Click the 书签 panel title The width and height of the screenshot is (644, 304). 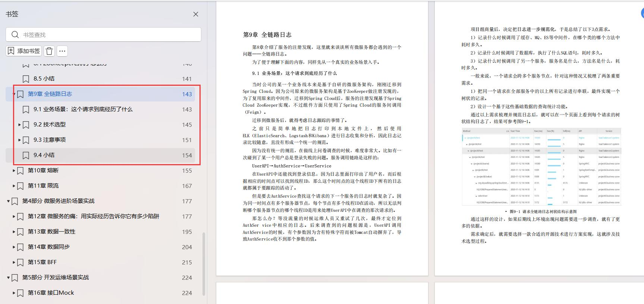tap(12, 14)
